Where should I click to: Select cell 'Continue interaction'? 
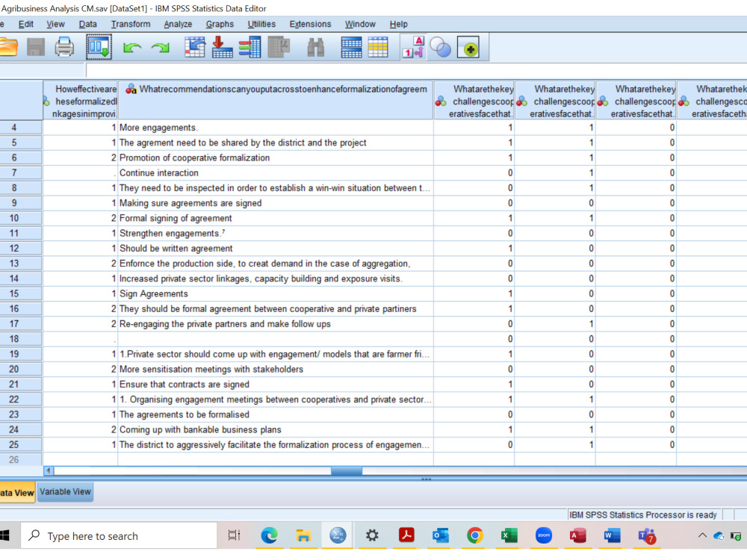point(276,173)
